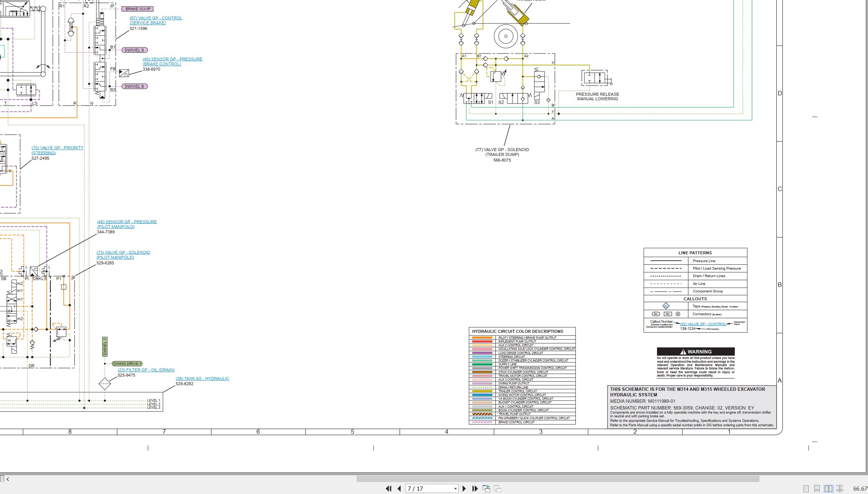This screenshot has width=868, height=494.
Task: Click the PRESSURE RELEASE MANUAL LOWERING label
Action: pos(597,96)
